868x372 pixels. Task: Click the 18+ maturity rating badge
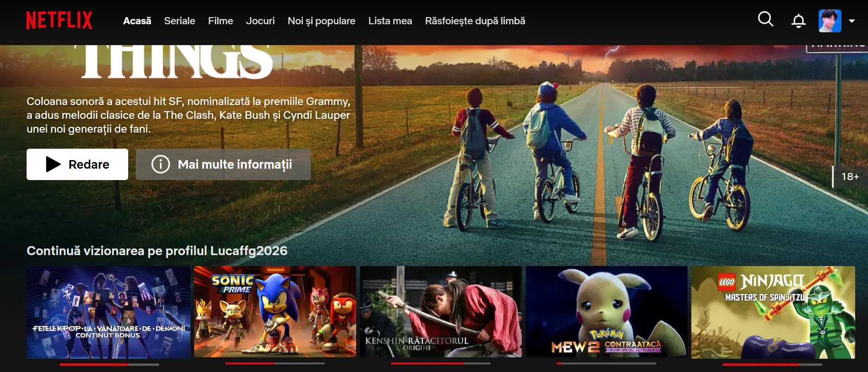850,177
